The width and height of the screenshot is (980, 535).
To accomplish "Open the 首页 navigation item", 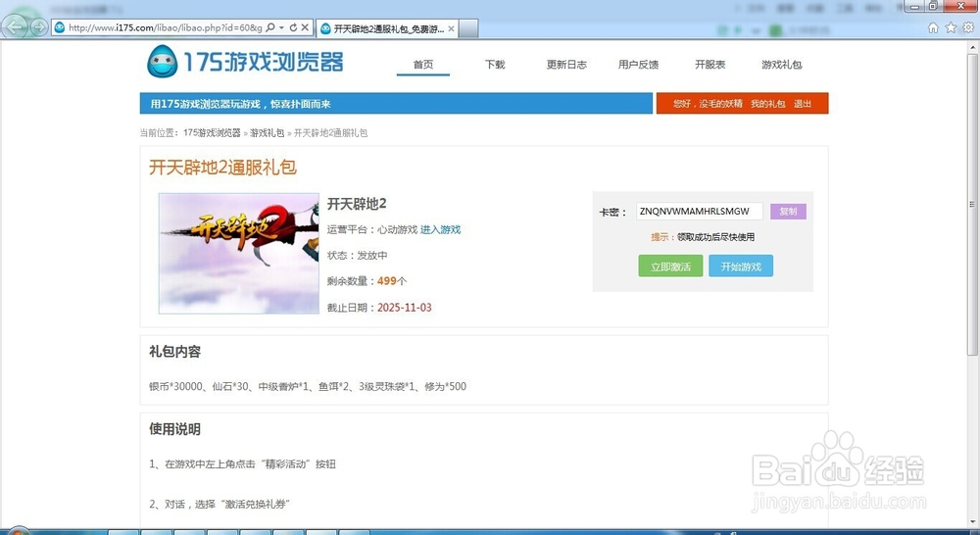I will coord(423,65).
